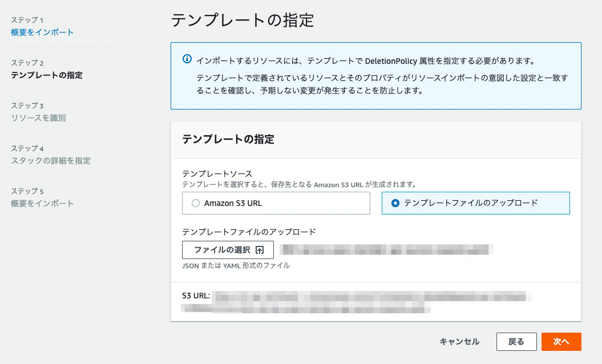Select テンプレートファイルのアップロード radio option
The height and width of the screenshot is (364, 602).
[x=395, y=203]
